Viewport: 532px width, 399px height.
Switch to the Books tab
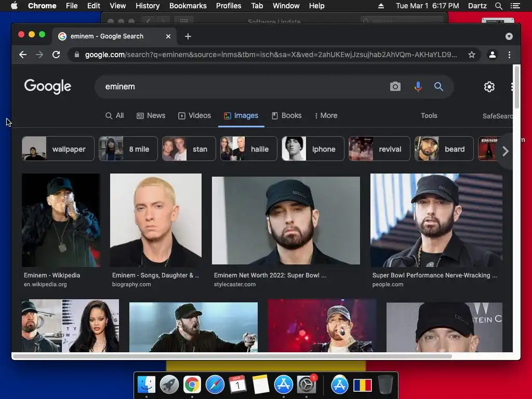click(287, 116)
